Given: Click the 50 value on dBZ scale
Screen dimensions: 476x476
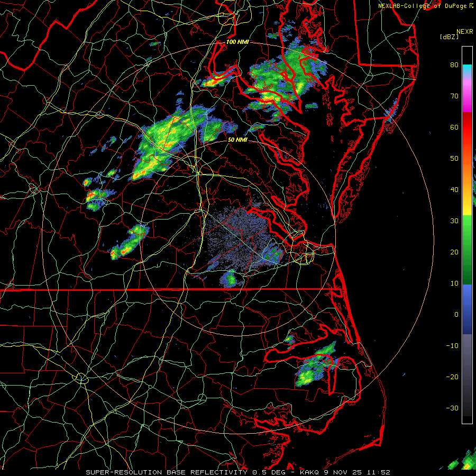Looking at the screenshot, I should 454,159.
